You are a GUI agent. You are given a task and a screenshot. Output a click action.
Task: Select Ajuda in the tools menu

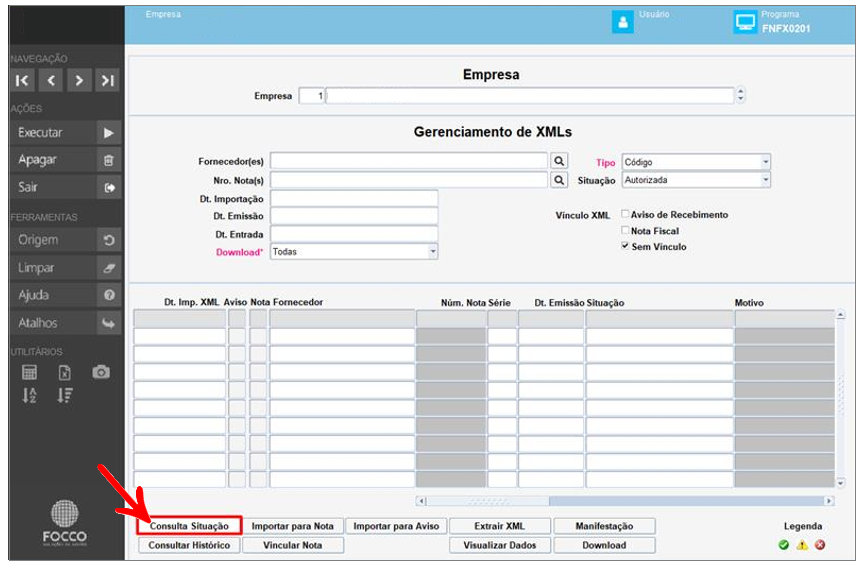pyautogui.click(x=53, y=295)
